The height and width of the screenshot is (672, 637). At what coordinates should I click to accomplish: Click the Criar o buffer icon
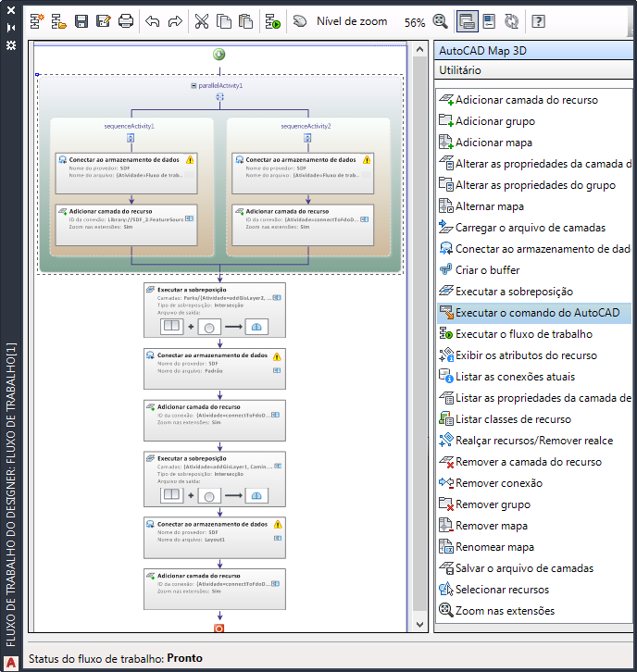(x=446, y=270)
